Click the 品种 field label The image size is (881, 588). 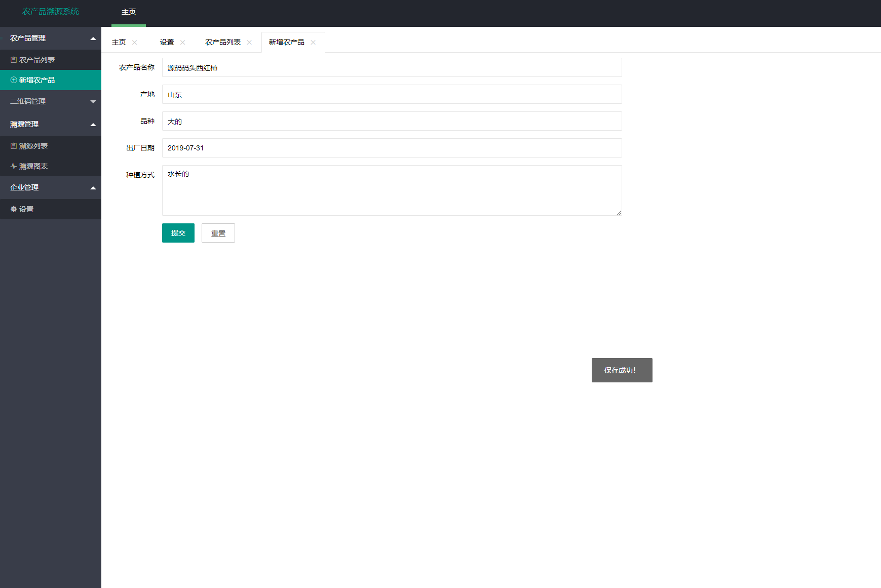click(147, 121)
